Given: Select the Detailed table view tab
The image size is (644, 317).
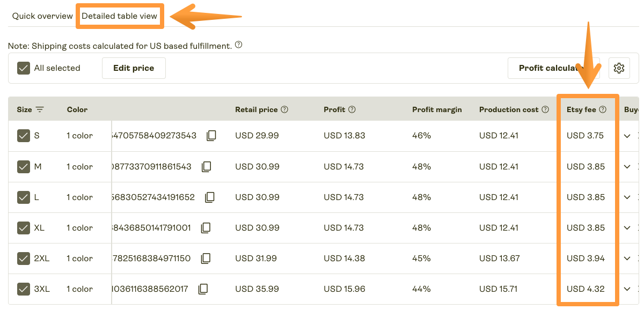Looking at the screenshot, I should click(x=119, y=16).
